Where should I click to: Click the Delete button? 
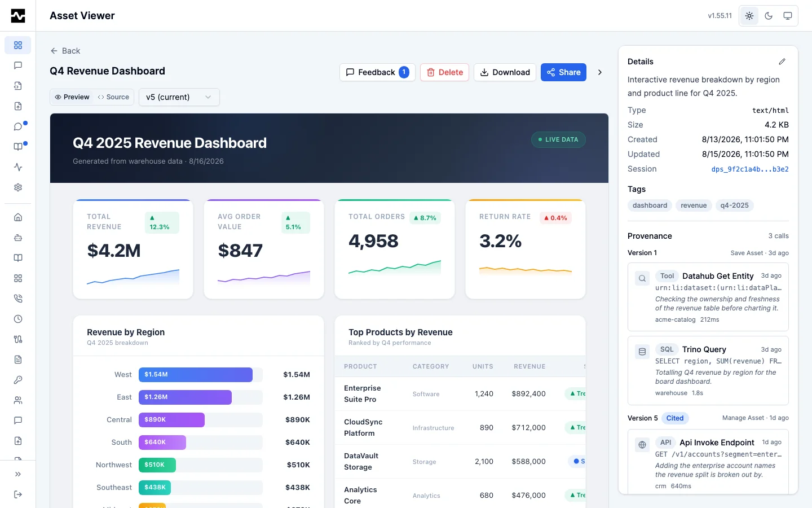tap(444, 72)
